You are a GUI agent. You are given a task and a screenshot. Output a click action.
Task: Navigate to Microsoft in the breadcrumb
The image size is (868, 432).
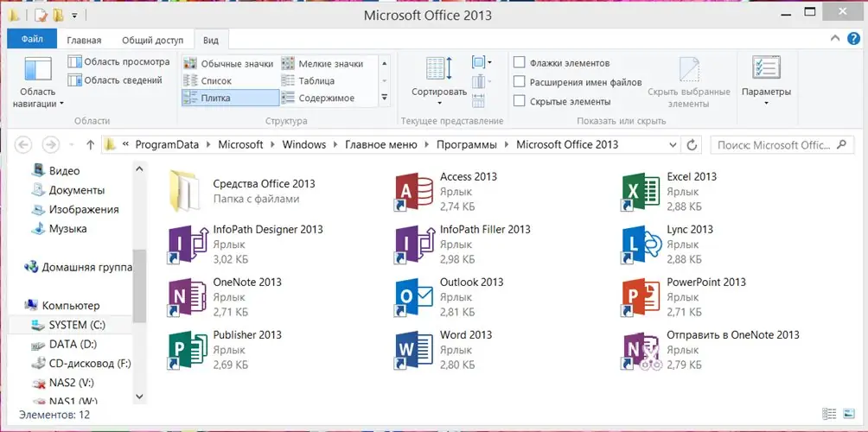coord(240,145)
